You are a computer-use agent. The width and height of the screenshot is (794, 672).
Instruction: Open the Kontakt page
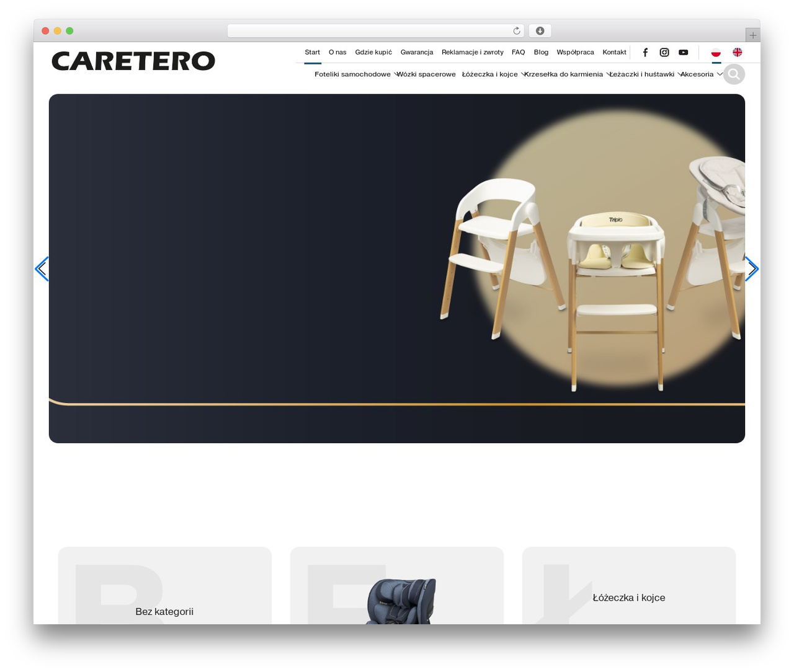point(614,53)
